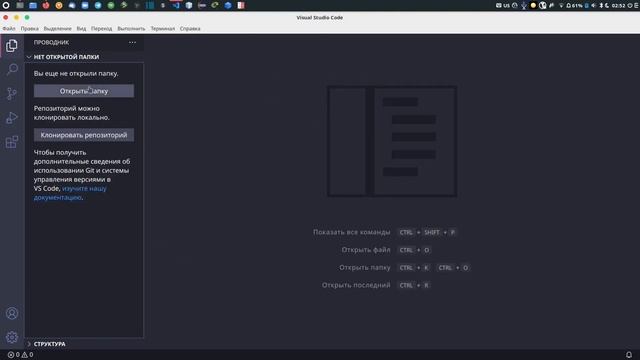Image resolution: width=640 pixels, height=360 pixels.
Task: Open the 'Терминал' menu
Action: tap(162, 29)
